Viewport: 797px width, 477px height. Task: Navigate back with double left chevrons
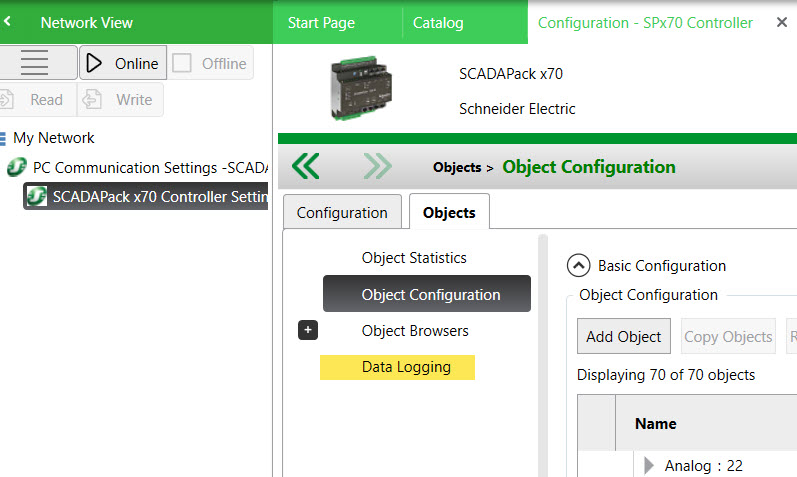(305, 166)
